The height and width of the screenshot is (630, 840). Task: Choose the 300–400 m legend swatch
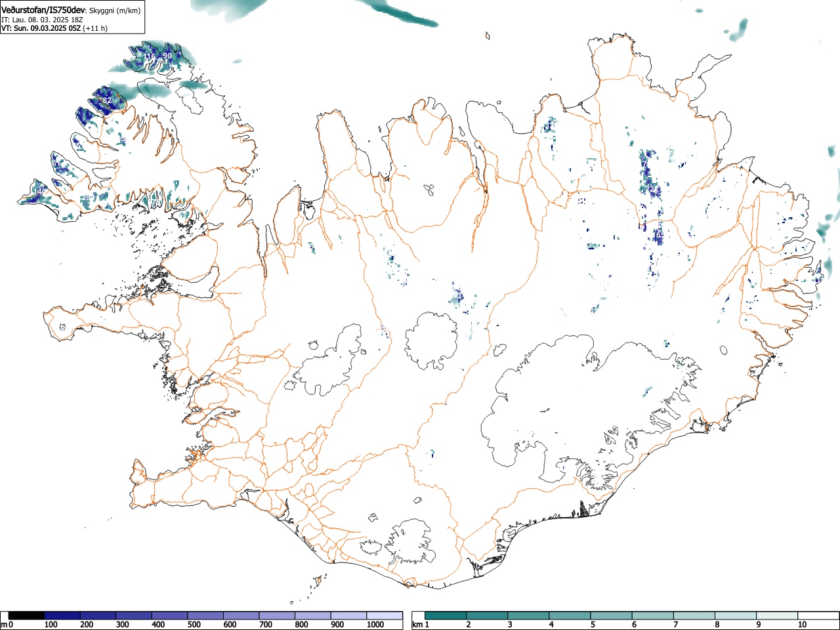[134, 616]
